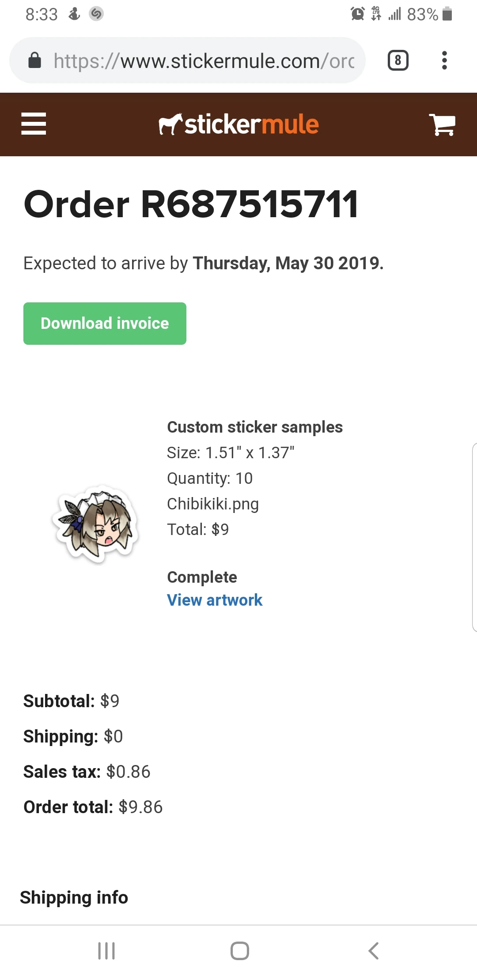The width and height of the screenshot is (477, 980).
Task: Tap the Sticker Mule logo
Action: click(238, 124)
